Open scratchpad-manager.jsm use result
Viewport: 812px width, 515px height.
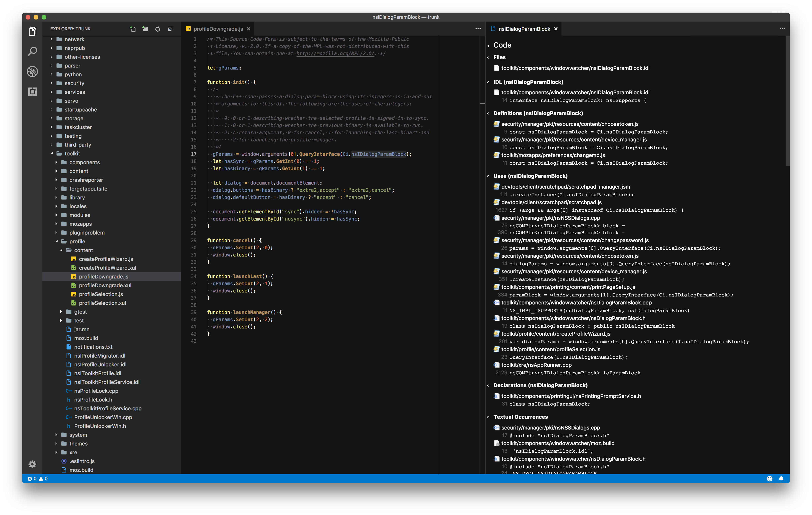tap(565, 187)
